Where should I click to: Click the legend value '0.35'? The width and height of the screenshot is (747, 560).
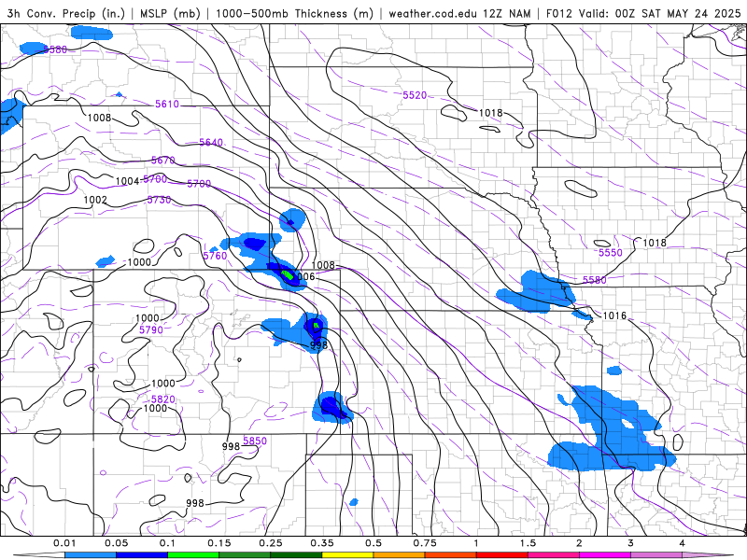pyautogui.click(x=322, y=543)
